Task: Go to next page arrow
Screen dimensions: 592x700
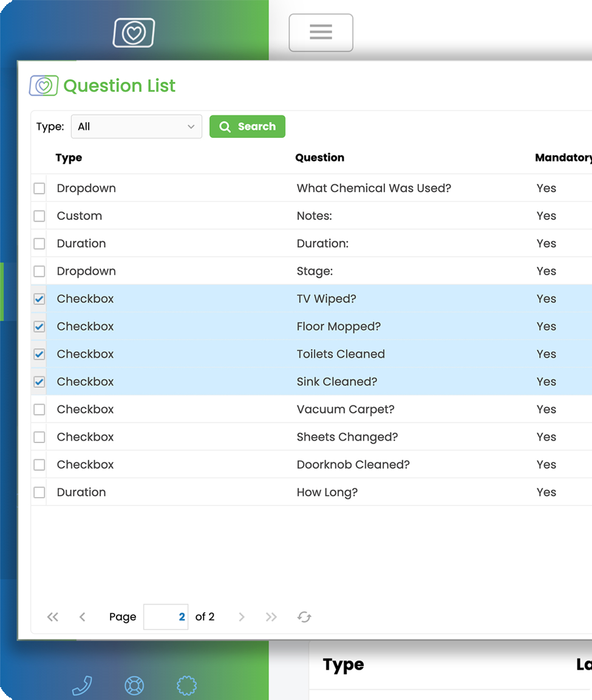Action: click(x=241, y=617)
